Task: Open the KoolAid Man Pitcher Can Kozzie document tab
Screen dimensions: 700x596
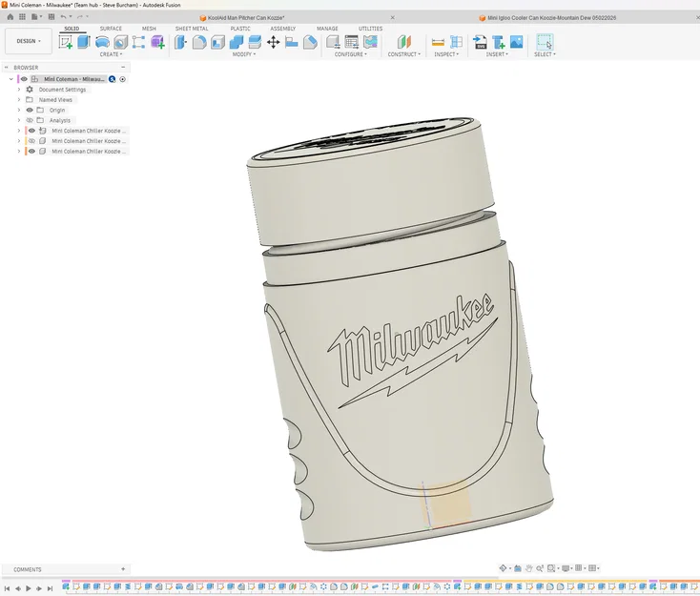Action: coord(242,18)
